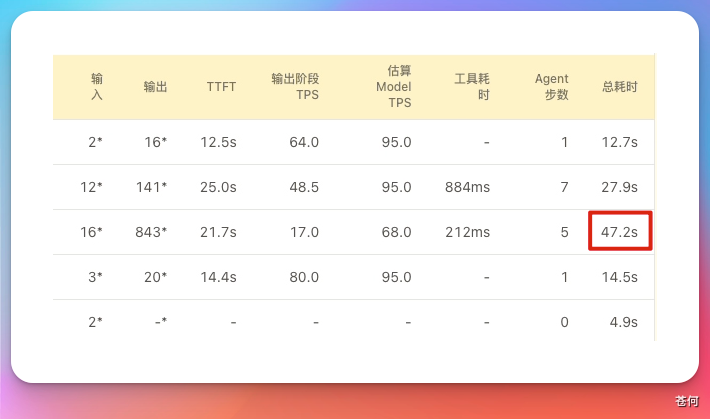Select the output cell 16*

point(155,142)
